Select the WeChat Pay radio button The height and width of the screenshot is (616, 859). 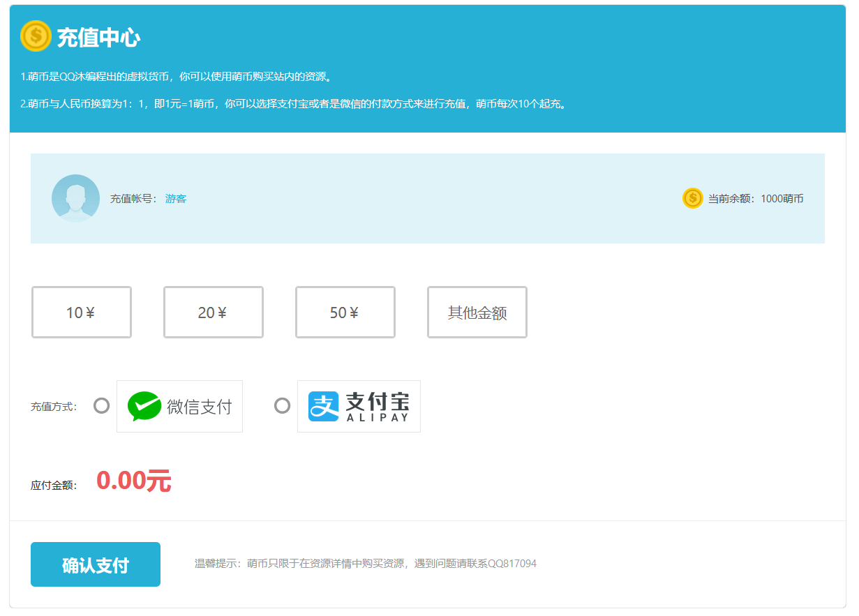click(x=100, y=405)
